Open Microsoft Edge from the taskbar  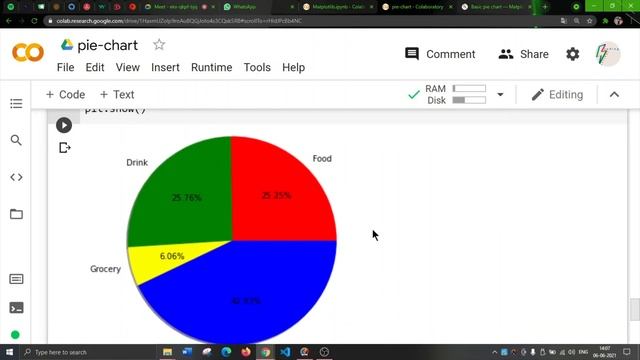pos(226,352)
